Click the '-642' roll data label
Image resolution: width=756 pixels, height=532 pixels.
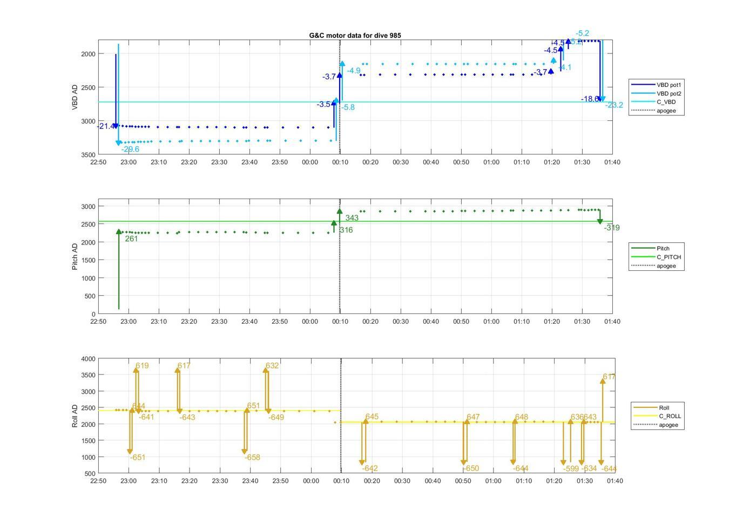point(370,468)
